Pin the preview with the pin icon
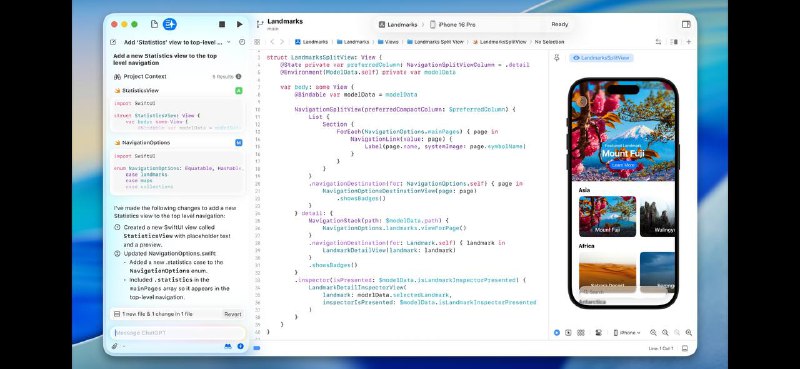800x369 pixels. point(557,58)
